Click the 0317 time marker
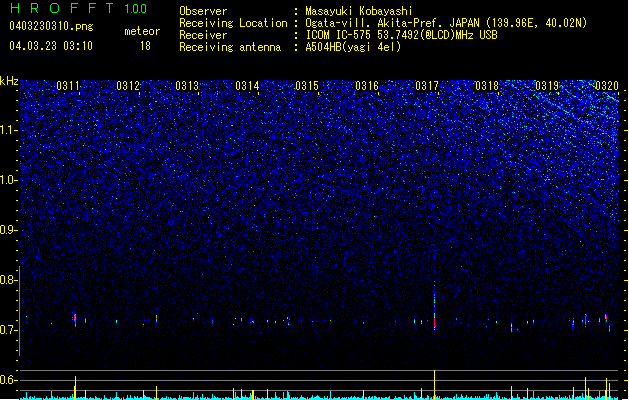The height and width of the screenshot is (400, 629). (x=427, y=86)
